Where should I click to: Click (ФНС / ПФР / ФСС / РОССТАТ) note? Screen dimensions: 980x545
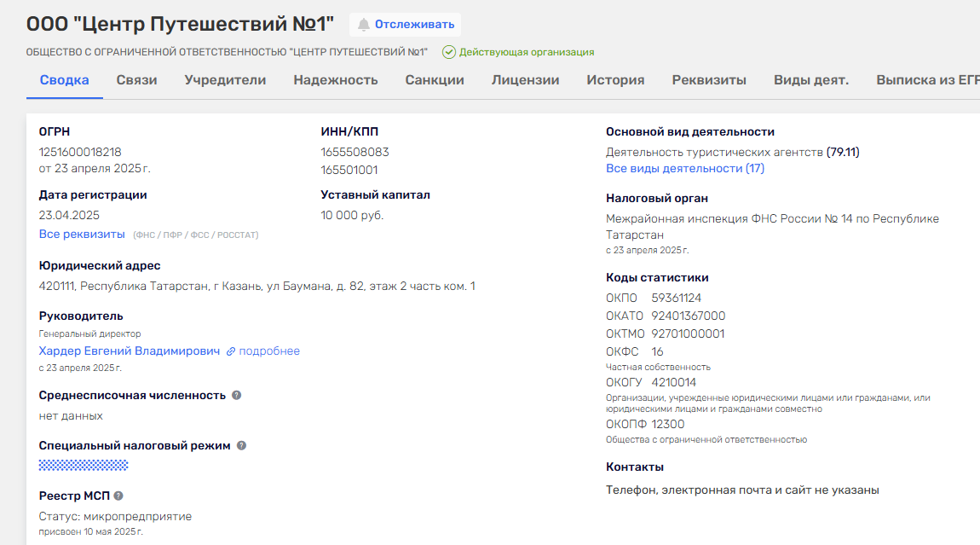click(196, 235)
